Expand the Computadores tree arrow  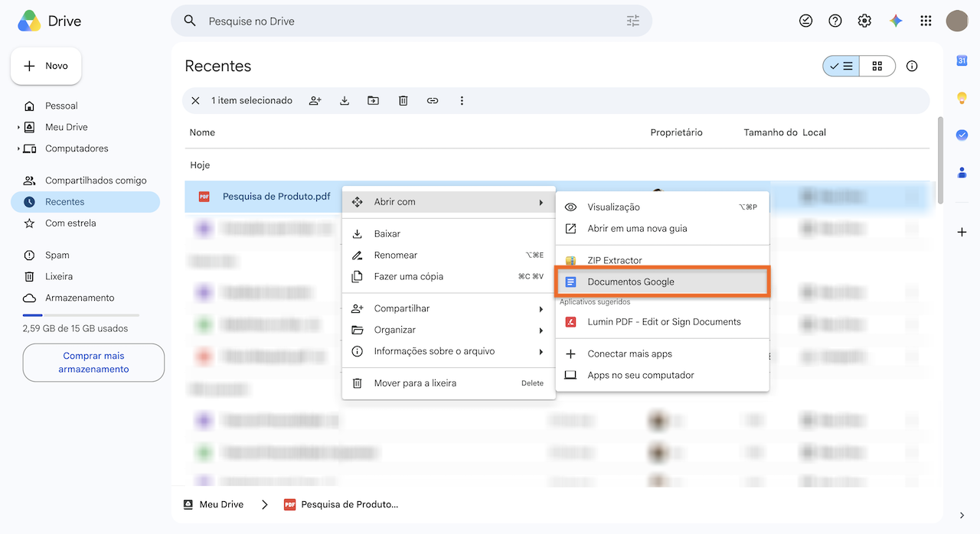pos(18,148)
